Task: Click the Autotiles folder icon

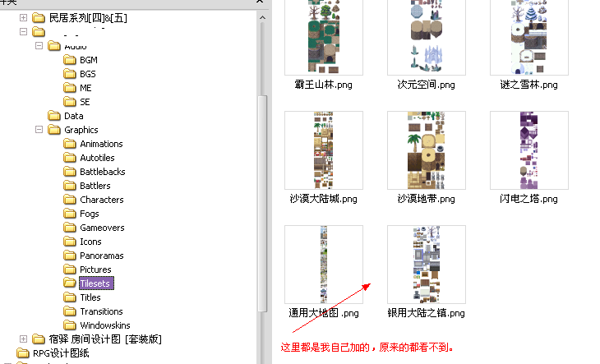Action: (70, 158)
